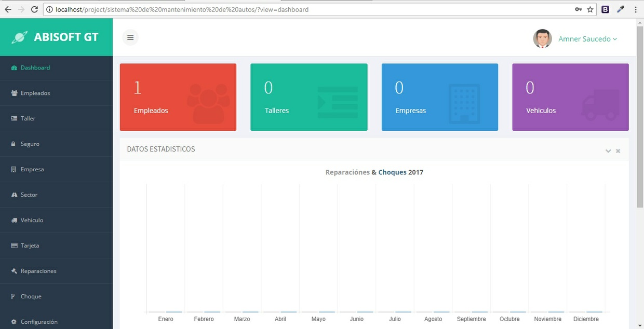Click the purple Vehiculos stat card
This screenshot has width=644, height=329.
click(570, 97)
